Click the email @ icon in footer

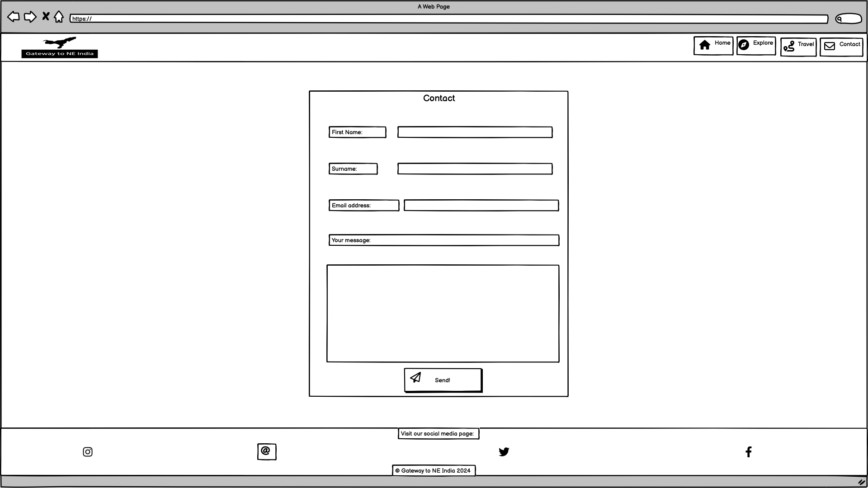(x=266, y=451)
